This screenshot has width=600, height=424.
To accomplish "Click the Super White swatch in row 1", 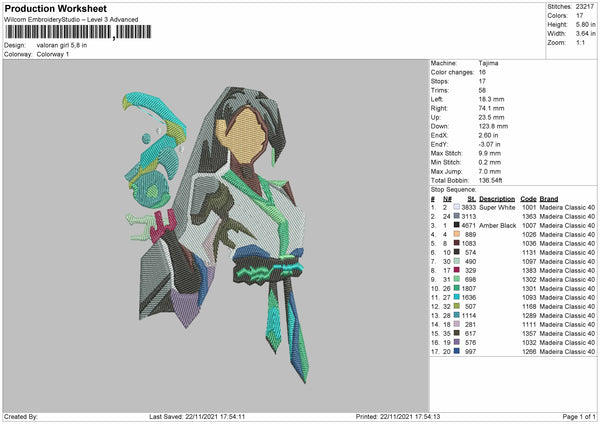I will pyautogui.click(x=457, y=207).
